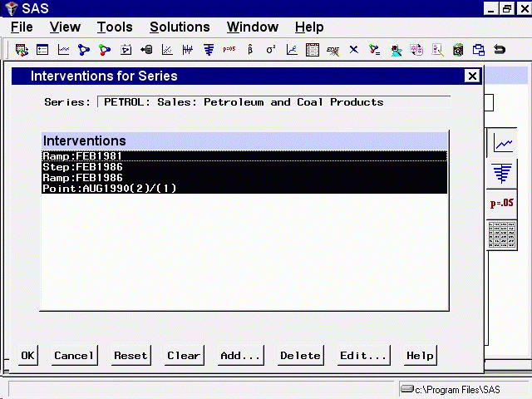Screen dimensions: 532x399
Task: Click the first toolbar icon showing a calendar grid
Action: click(x=22, y=50)
